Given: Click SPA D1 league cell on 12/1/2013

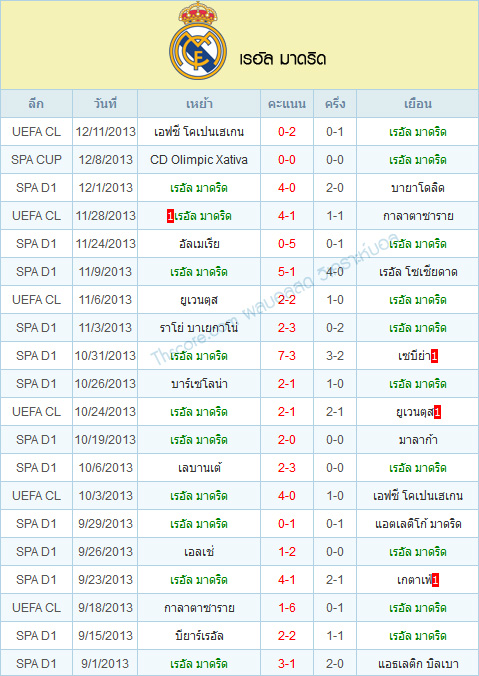Looking at the screenshot, I should 36,188.
